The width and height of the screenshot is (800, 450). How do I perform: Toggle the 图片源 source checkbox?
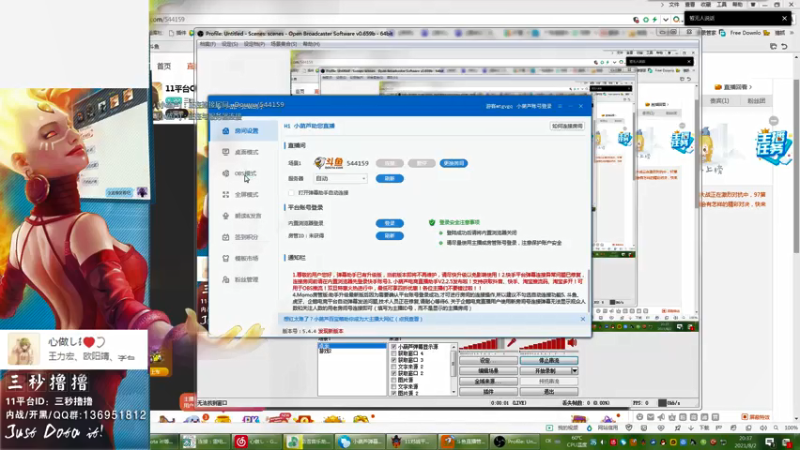pos(393,380)
